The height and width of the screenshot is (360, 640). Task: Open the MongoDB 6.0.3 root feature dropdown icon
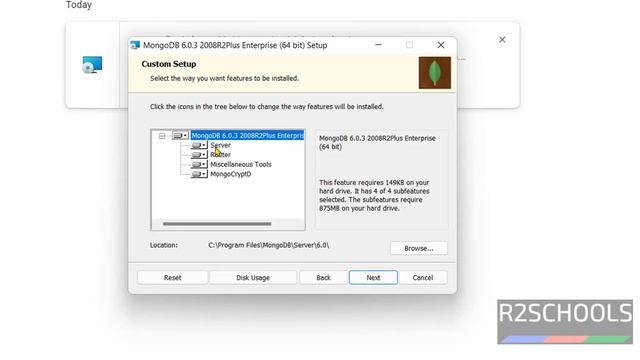180,136
